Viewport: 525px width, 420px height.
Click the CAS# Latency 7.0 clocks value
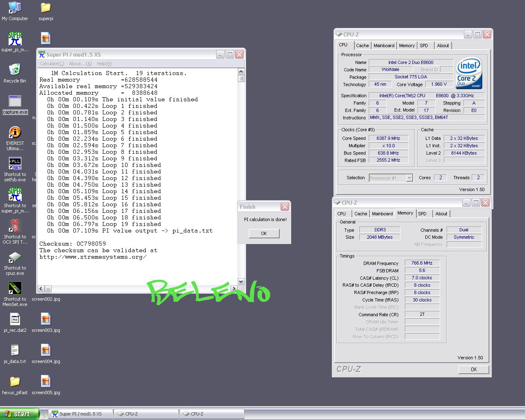coord(422,278)
